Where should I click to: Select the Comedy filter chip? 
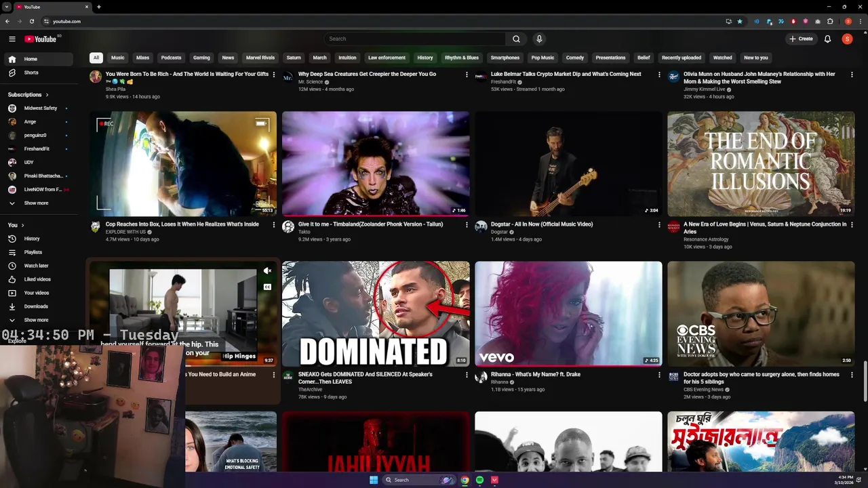575,58
